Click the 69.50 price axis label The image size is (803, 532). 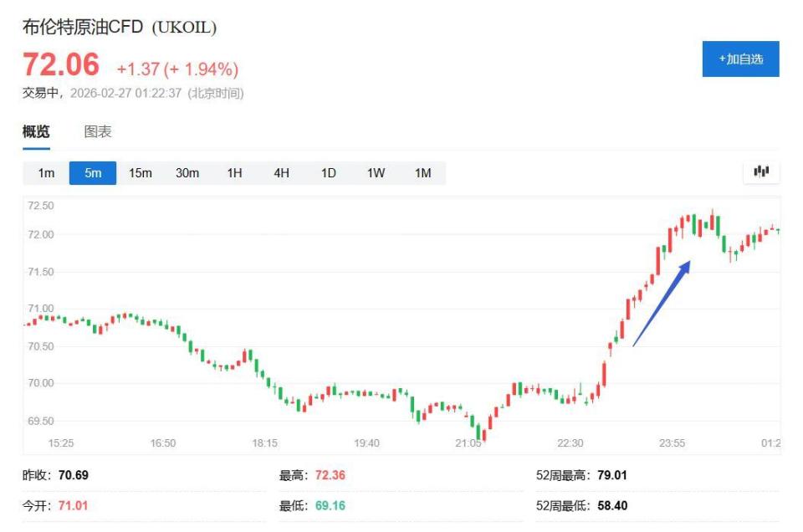click(x=40, y=421)
